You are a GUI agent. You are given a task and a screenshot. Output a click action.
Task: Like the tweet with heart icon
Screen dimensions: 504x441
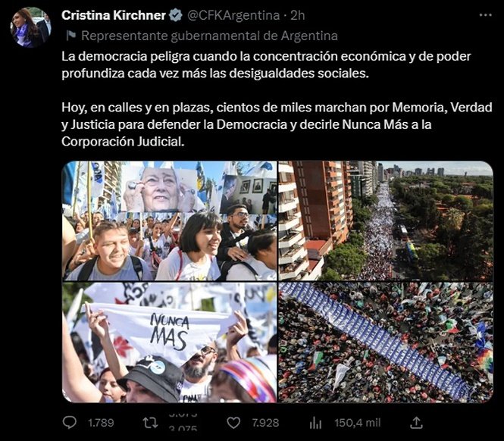tap(233, 423)
